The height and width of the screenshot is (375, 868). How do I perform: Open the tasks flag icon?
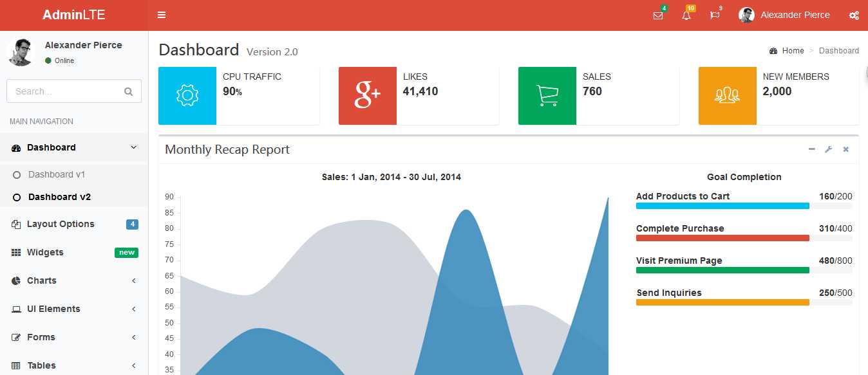(714, 15)
